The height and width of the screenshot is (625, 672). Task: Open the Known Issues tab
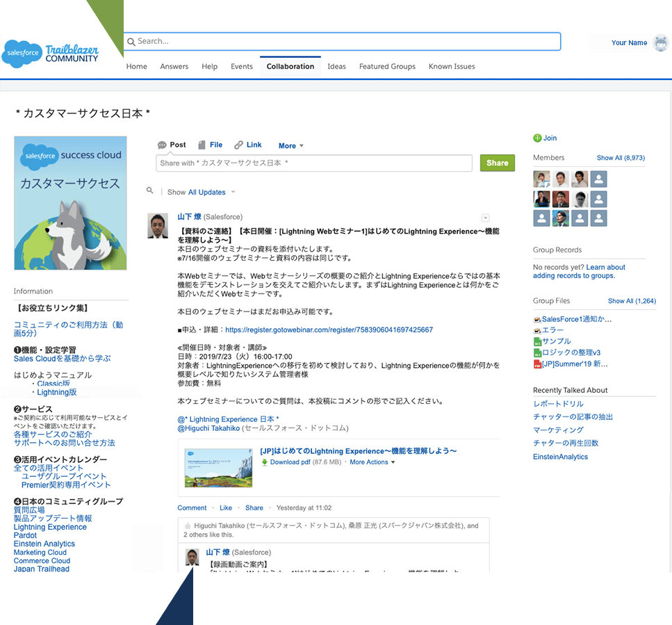coord(452,67)
